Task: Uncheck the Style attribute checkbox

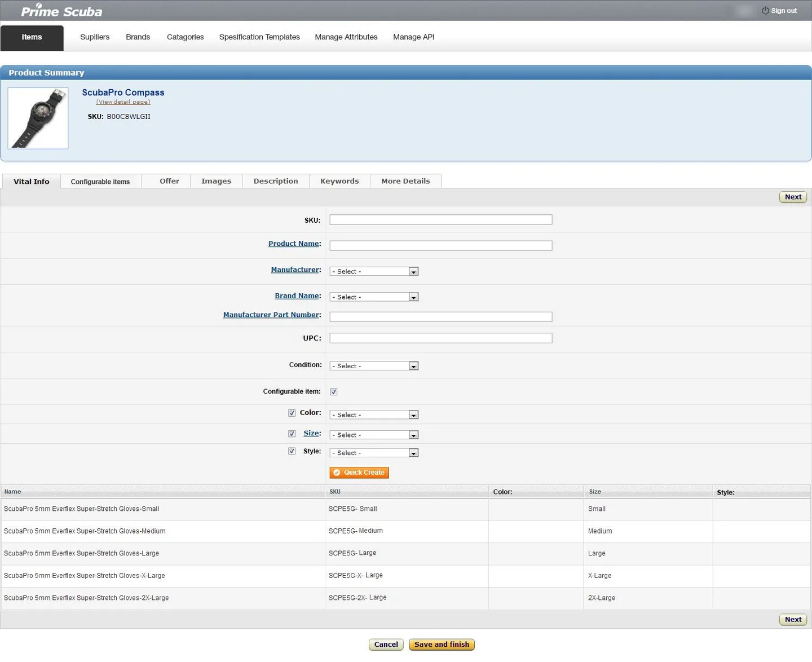Action: 292,451
